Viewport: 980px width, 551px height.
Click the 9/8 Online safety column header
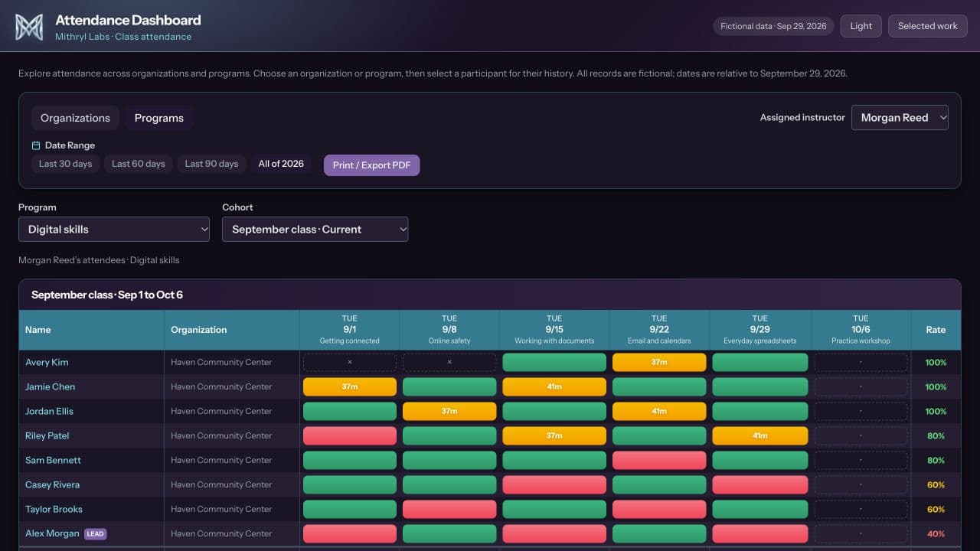tap(449, 330)
